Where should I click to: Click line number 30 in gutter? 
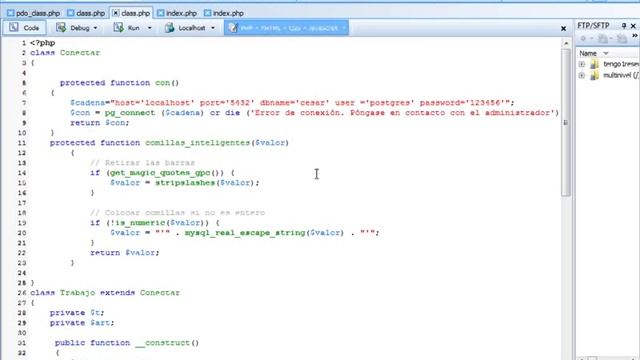(22, 333)
